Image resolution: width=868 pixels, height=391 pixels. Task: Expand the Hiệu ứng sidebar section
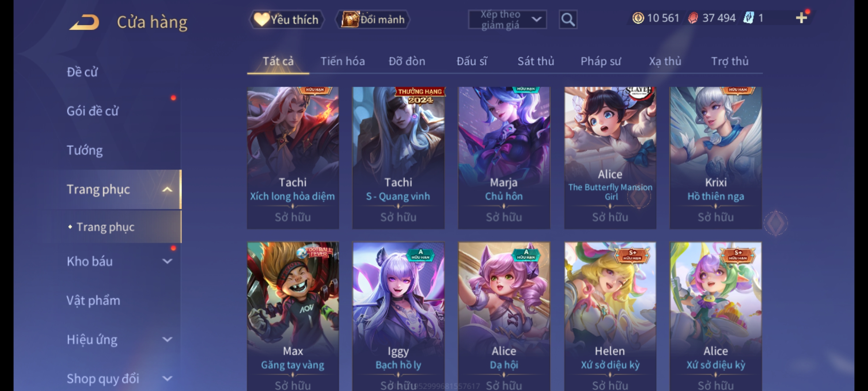point(167,339)
